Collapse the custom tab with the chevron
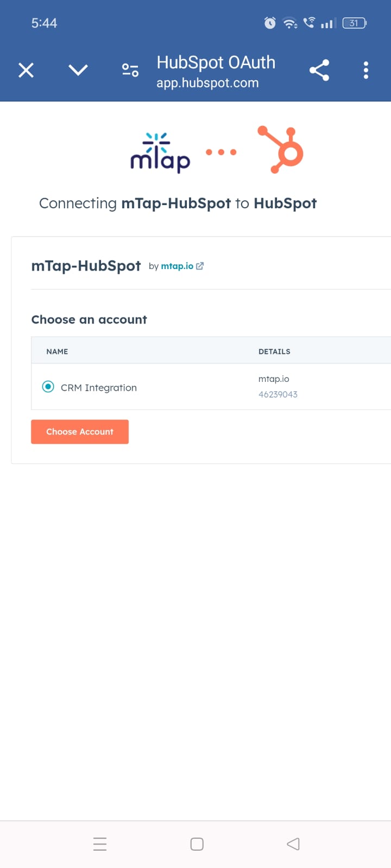391x868 pixels. click(x=78, y=70)
